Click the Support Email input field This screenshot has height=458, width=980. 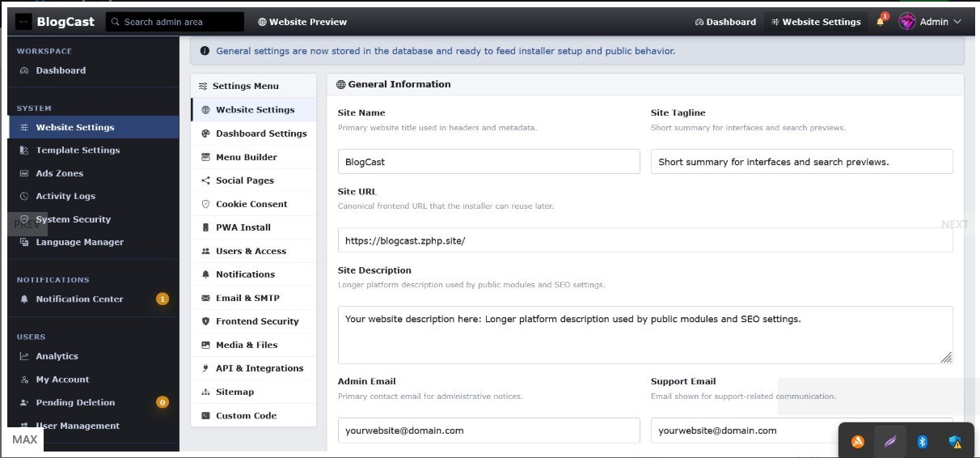[801, 430]
